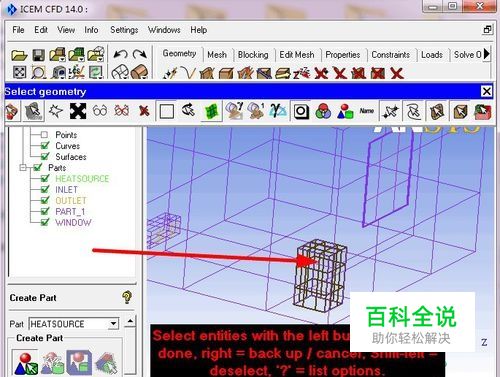Undo the last action
This screenshot has height=377, width=500.
(120, 54)
